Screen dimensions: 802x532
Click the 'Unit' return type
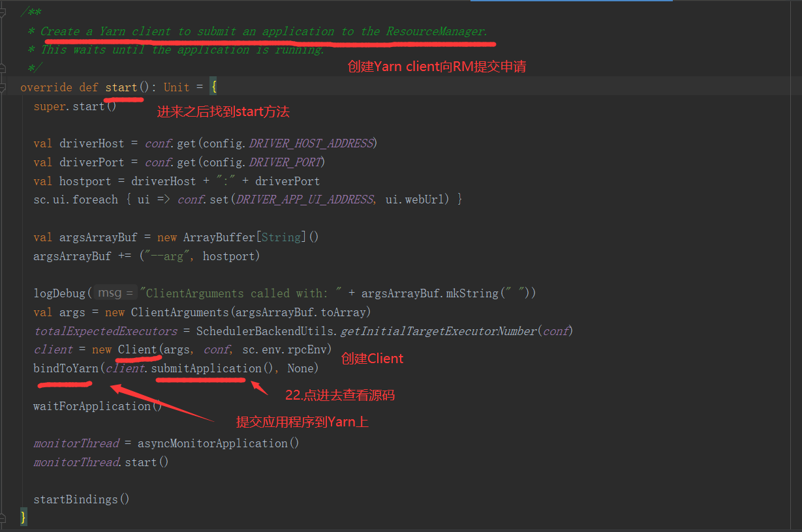[177, 87]
